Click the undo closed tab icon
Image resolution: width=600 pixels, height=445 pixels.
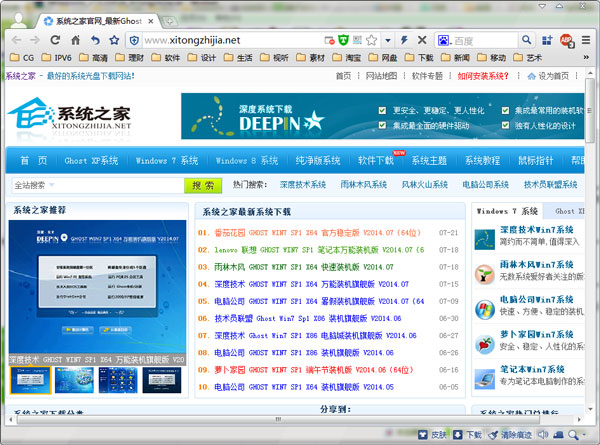pos(95,40)
